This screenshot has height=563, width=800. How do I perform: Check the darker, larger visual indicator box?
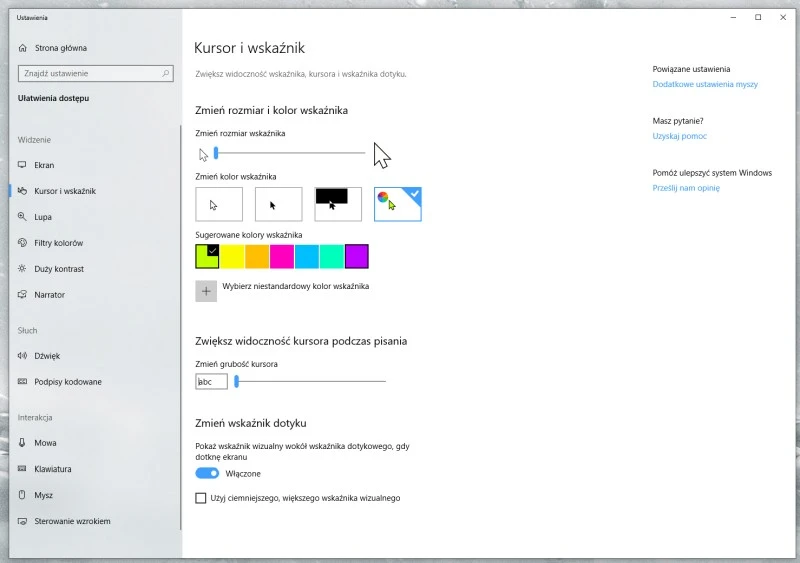201,498
